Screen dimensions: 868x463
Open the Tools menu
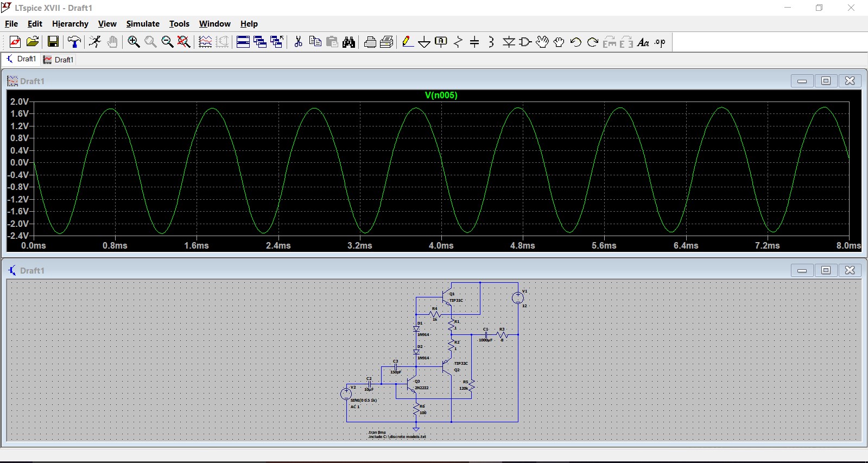(x=179, y=24)
